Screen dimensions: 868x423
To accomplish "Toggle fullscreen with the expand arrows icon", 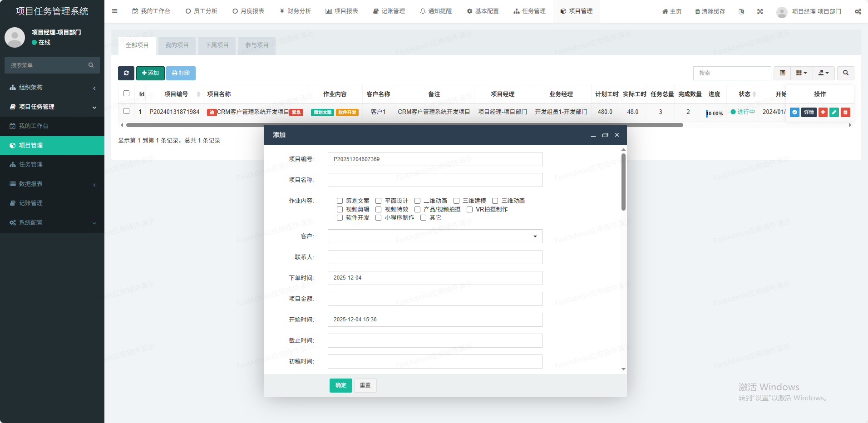I will pos(760,11).
